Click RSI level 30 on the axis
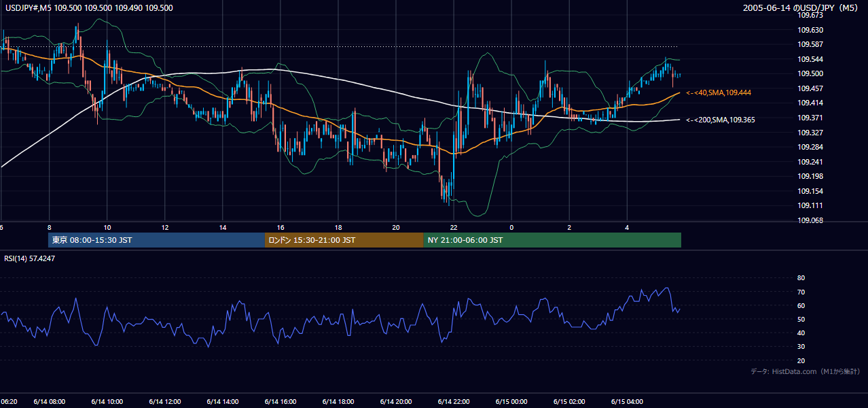868x408 pixels. 801,347
